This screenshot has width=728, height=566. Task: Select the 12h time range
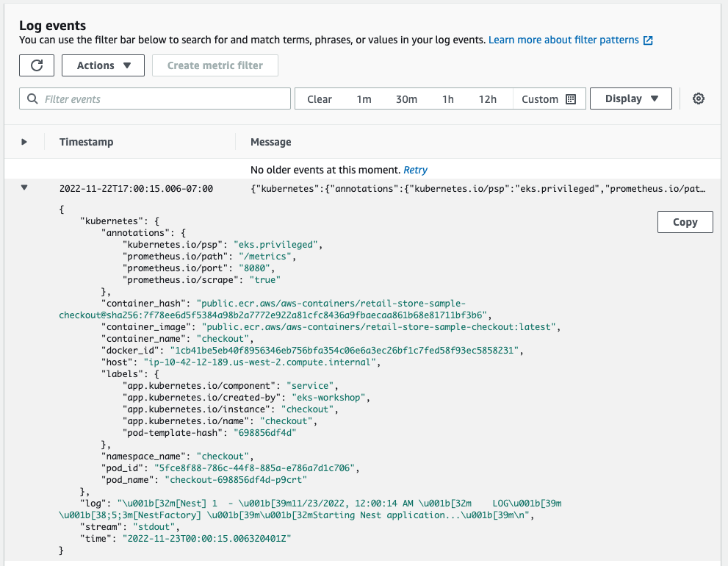click(487, 99)
